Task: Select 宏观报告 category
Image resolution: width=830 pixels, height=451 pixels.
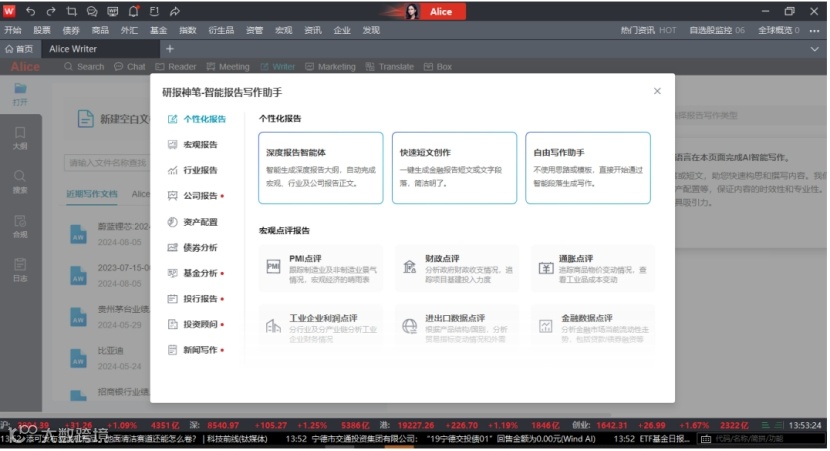Action: pos(193,145)
